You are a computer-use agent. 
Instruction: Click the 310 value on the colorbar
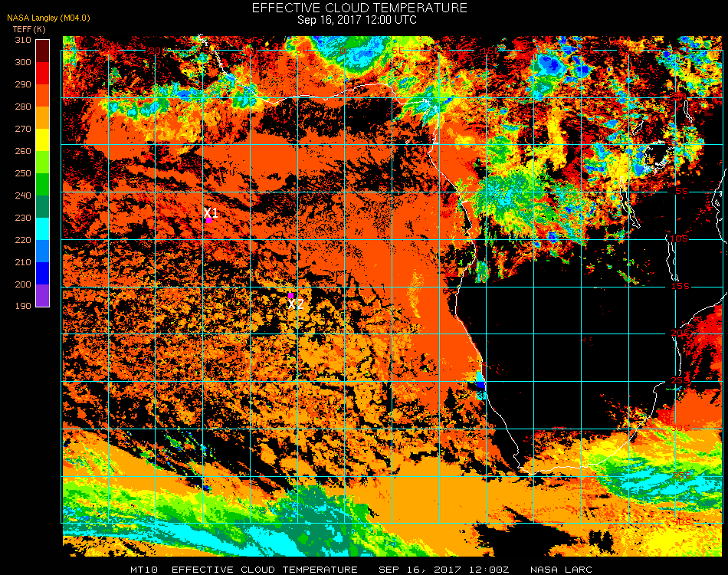(23, 40)
